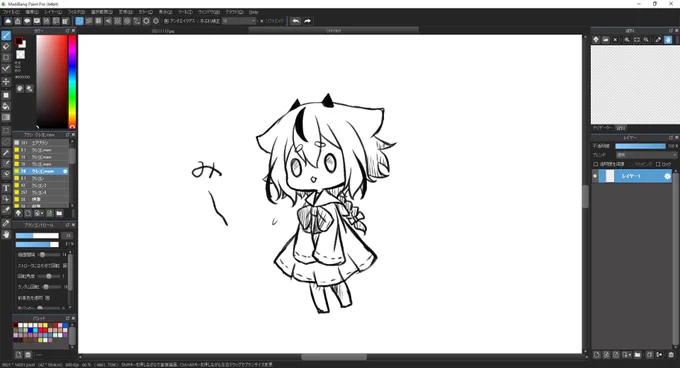Switch to the ナビゲーター tab
Viewport: 680px width, 368px height.
603,128
